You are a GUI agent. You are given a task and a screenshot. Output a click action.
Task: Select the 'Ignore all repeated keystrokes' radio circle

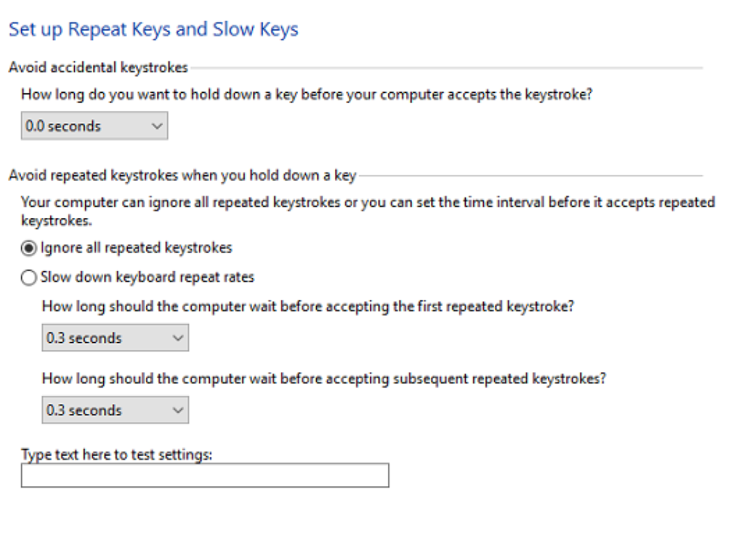(29, 248)
